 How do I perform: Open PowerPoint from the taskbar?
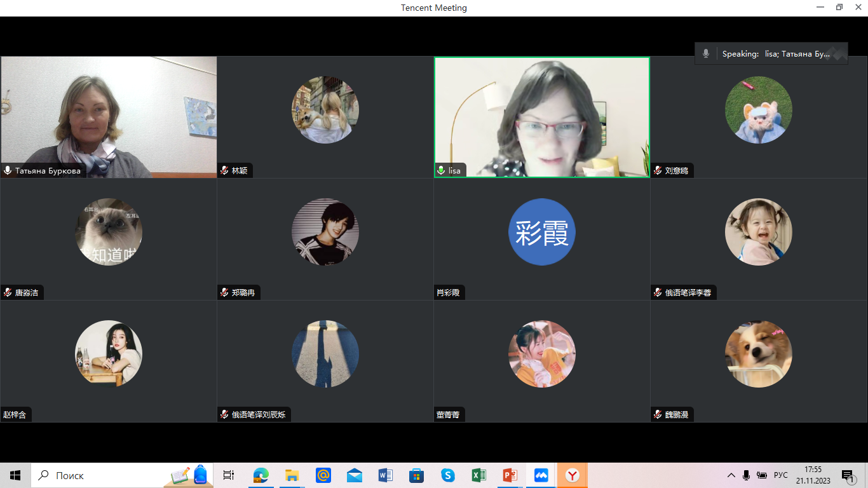(510, 475)
